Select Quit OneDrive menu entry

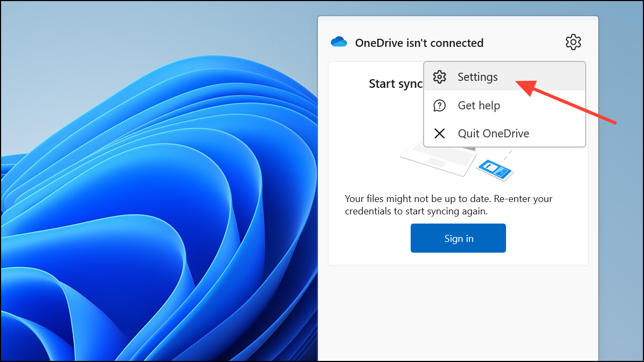click(x=504, y=134)
